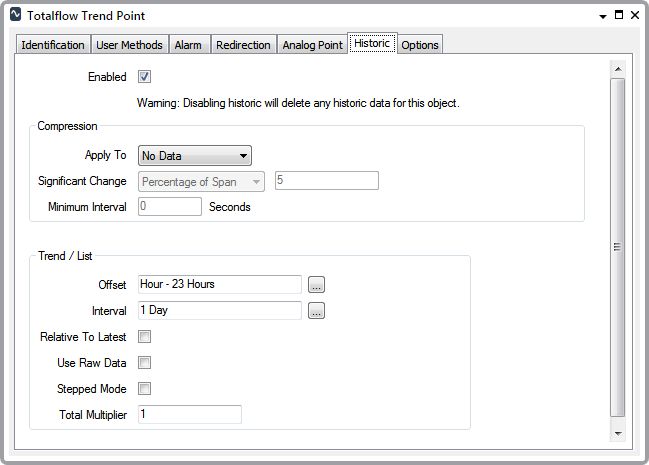Check the Stepped Mode option

[144, 389]
